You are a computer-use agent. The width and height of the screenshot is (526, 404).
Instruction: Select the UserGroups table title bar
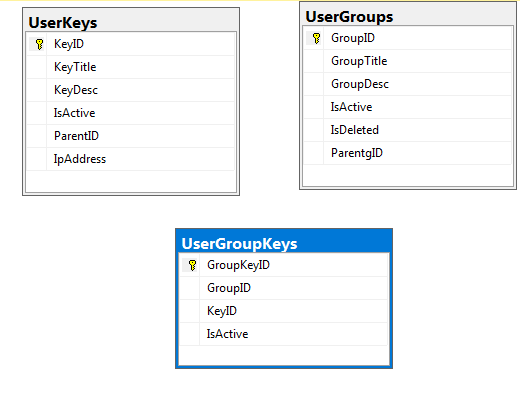[x=408, y=16]
